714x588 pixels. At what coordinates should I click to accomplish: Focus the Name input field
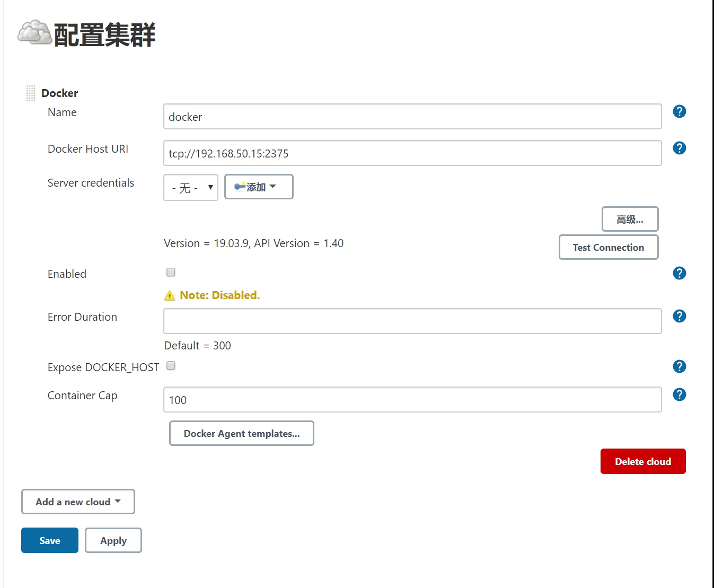click(x=412, y=117)
